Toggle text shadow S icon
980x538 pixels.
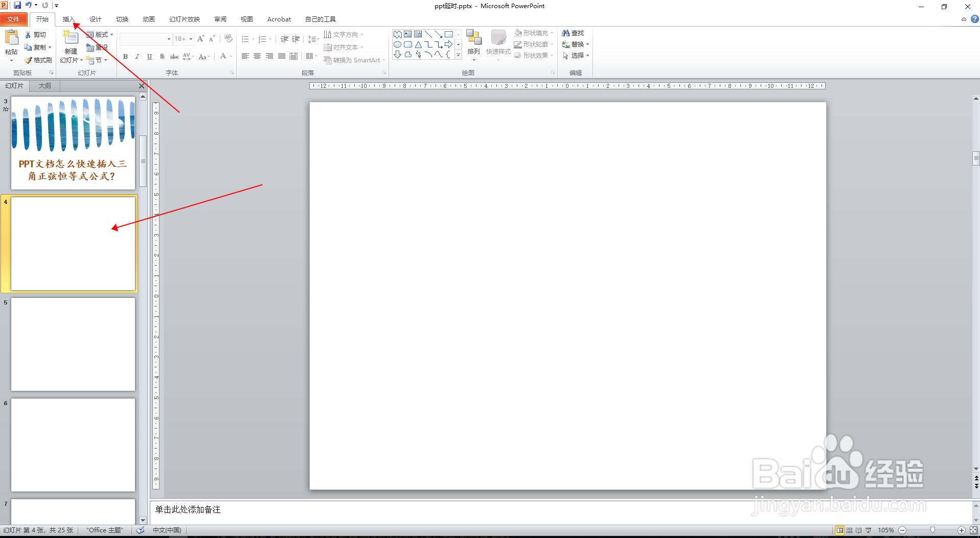point(162,57)
